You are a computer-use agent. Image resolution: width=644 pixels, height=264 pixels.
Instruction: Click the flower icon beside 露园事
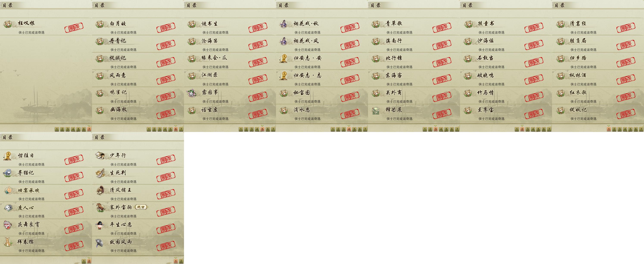(x=192, y=93)
